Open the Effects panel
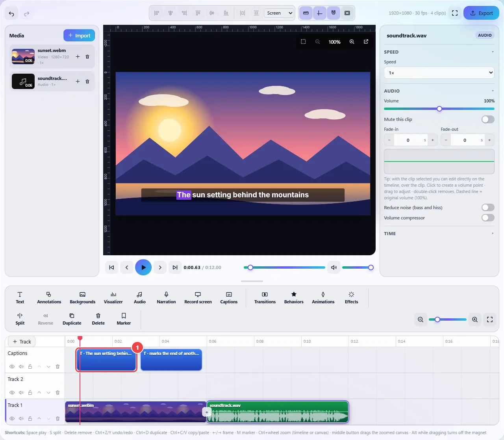 coord(351,298)
